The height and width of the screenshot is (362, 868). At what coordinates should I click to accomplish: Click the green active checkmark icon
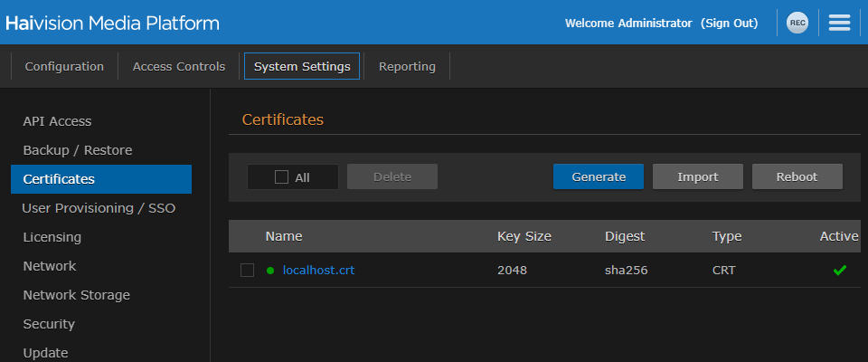click(839, 270)
